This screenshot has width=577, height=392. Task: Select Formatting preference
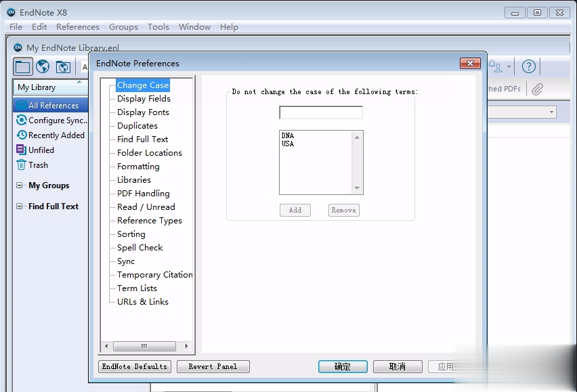138,167
